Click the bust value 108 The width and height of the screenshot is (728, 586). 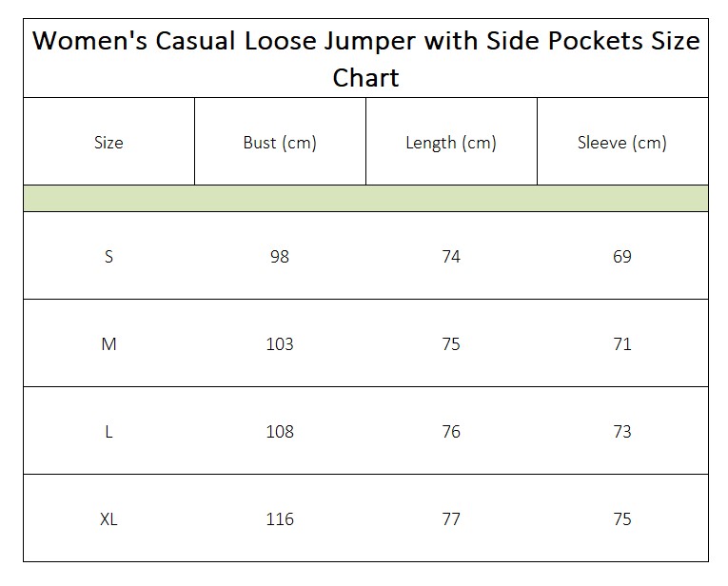280,432
